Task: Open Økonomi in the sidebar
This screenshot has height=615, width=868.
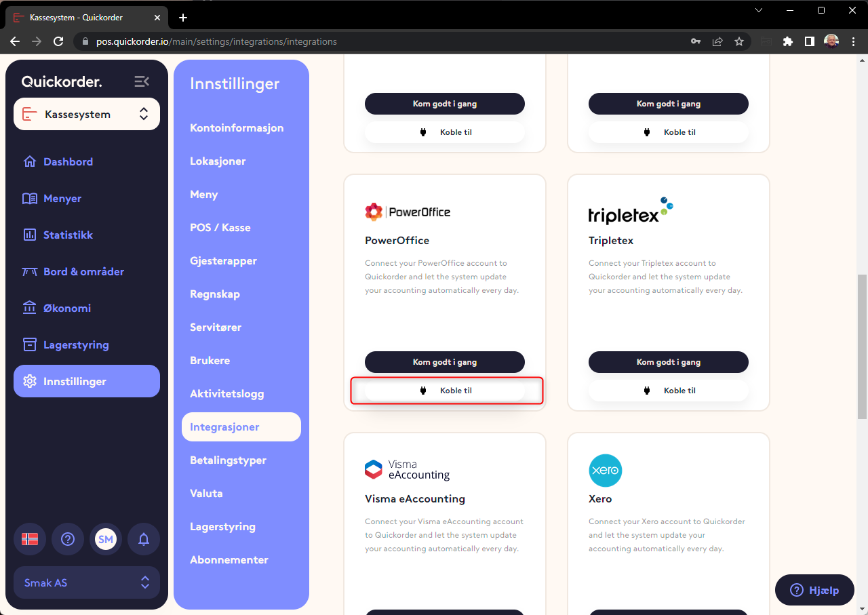Action: point(87,308)
